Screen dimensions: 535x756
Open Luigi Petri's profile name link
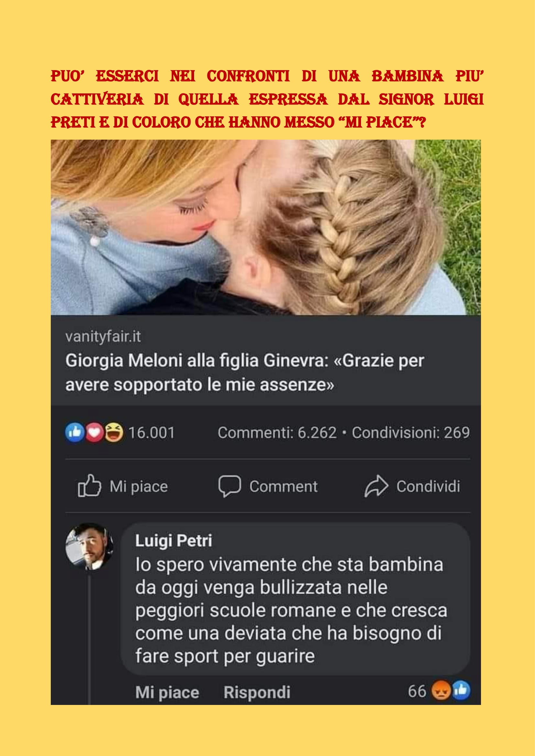pos(174,541)
